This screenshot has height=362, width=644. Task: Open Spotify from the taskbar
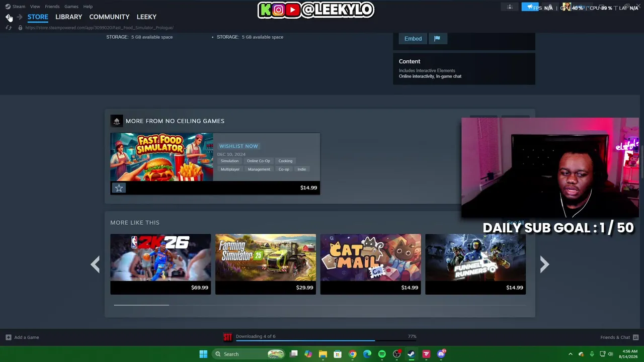(382, 354)
